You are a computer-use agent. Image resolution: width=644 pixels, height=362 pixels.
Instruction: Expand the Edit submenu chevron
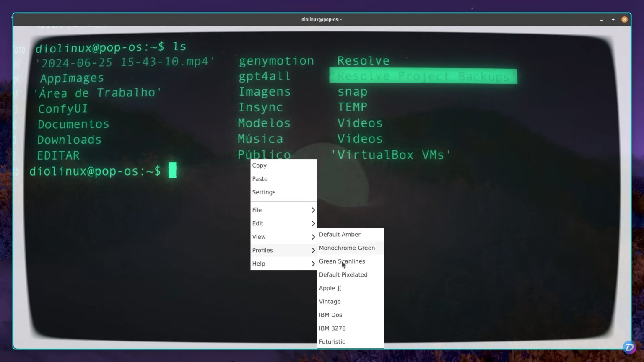click(x=313, y=223)
